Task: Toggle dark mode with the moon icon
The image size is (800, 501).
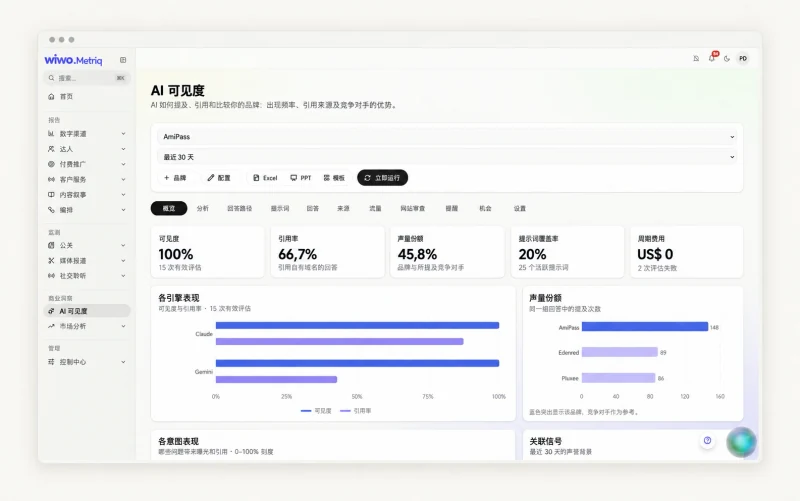Action: click(x=727, y=59)
